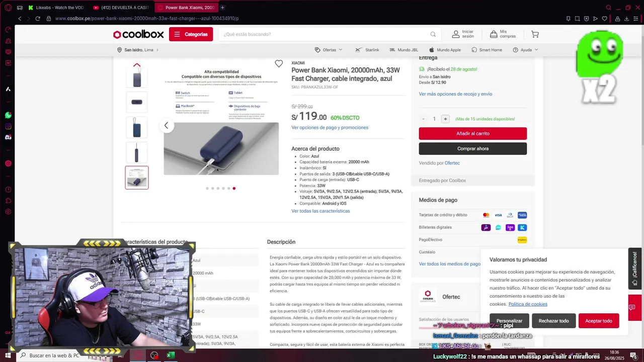Go back in browser history
This screenshot has width=644, height=362.
(x=20, y=19)
